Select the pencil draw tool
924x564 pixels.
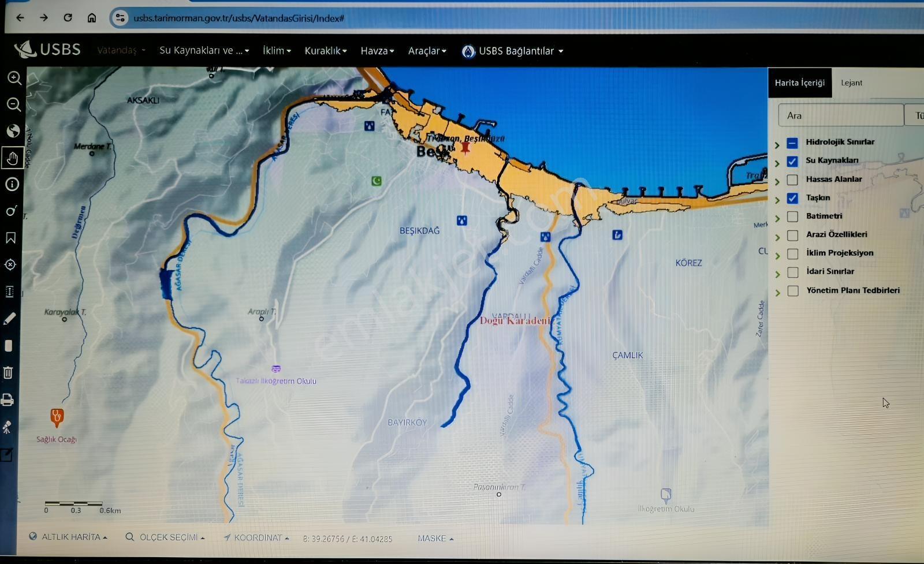pyautogui.click(x=9, y=319)
